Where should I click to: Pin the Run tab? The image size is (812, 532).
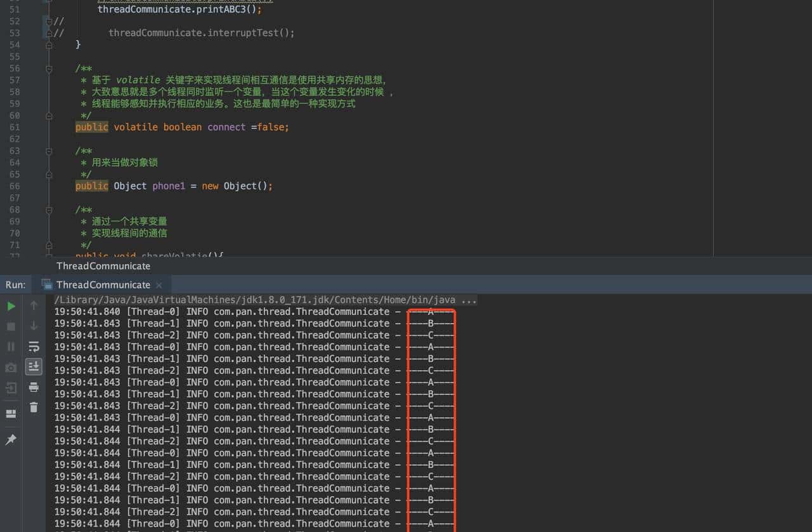pos(11,439)
